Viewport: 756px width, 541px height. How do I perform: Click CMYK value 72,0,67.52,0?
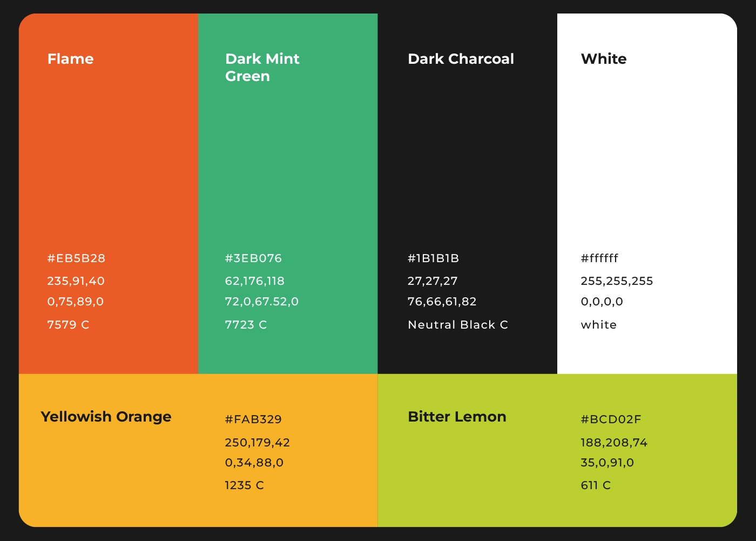(262, 302)
